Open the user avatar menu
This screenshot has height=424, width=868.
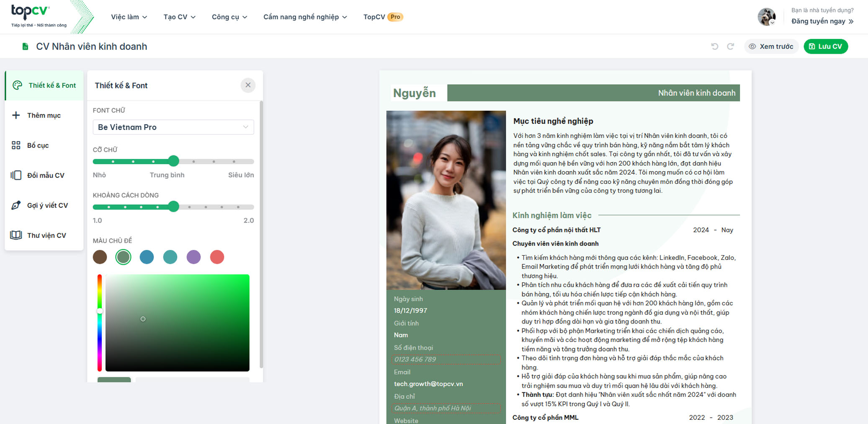(x=767, y=17)
